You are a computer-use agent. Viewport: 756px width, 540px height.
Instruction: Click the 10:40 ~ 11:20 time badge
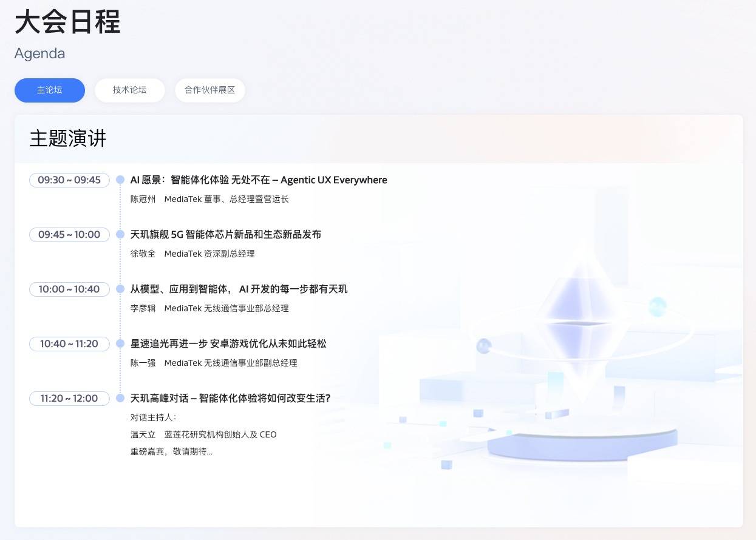click(x=69, y=343)
